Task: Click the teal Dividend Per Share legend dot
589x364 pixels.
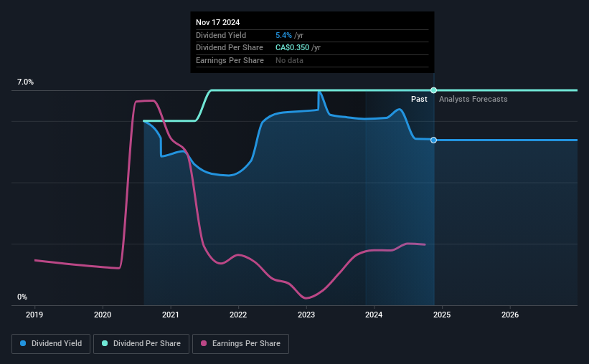Action: click(x=105, y=343)
